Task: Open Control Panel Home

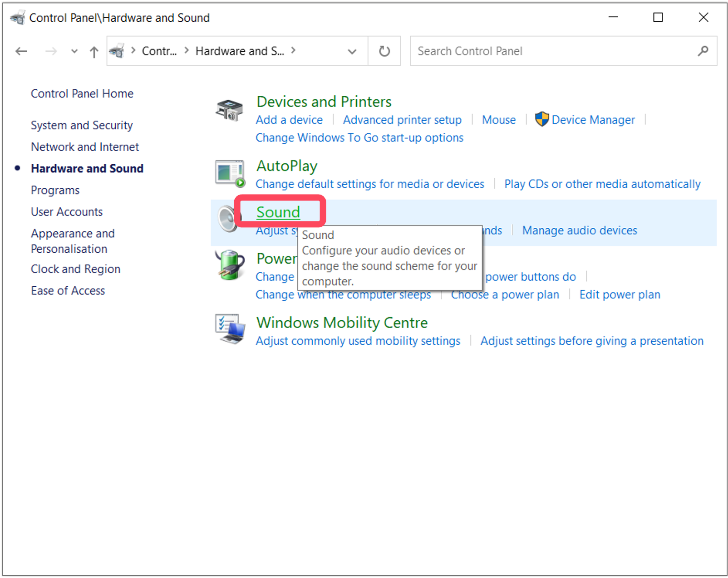Action: click(82, 93)
